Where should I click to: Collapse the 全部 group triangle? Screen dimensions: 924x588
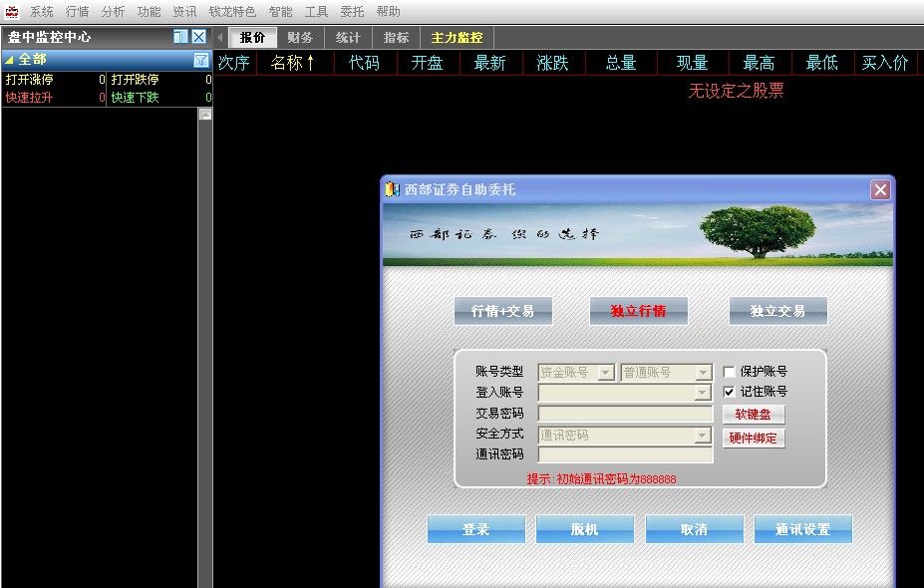coord(12,60)
